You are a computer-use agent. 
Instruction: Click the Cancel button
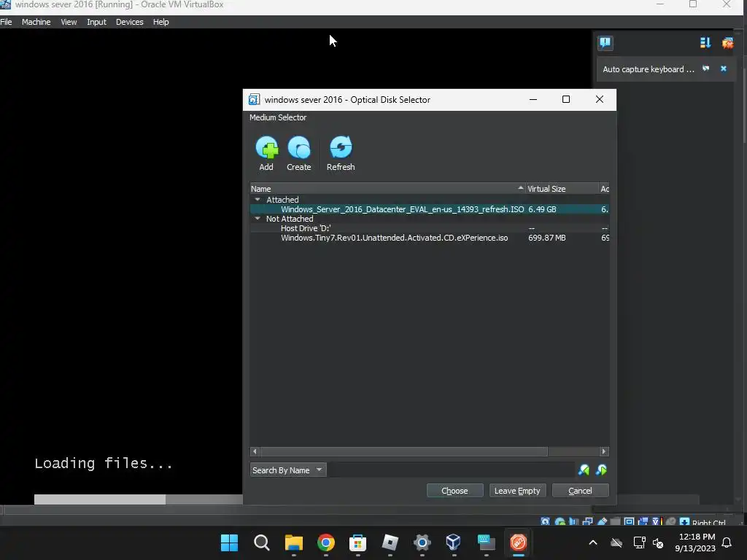pos(580,491)
